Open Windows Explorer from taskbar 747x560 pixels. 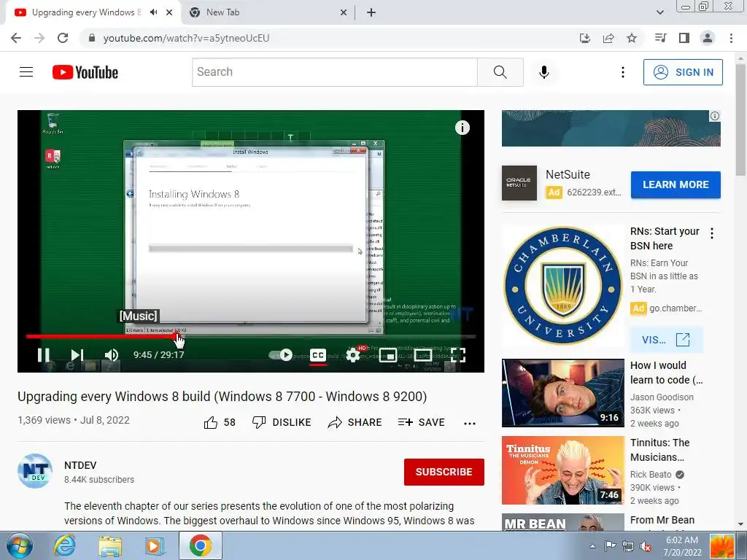pyautogui.click(x=110, y=545)
